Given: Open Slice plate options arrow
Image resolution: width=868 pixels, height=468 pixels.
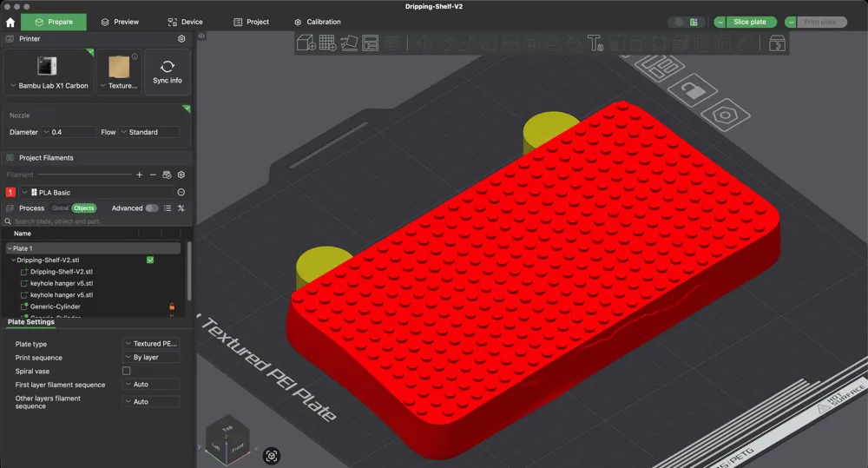Looking at the screenshot, I should click(720, 23).
